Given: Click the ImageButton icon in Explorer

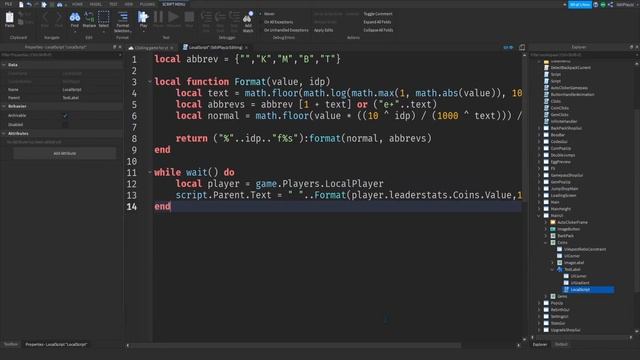Looking at the screenshot, I should tap(553, 229).
